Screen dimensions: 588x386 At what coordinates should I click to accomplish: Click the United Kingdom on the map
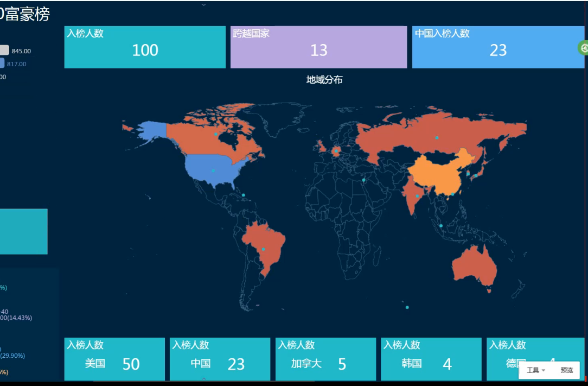(322, 146)
